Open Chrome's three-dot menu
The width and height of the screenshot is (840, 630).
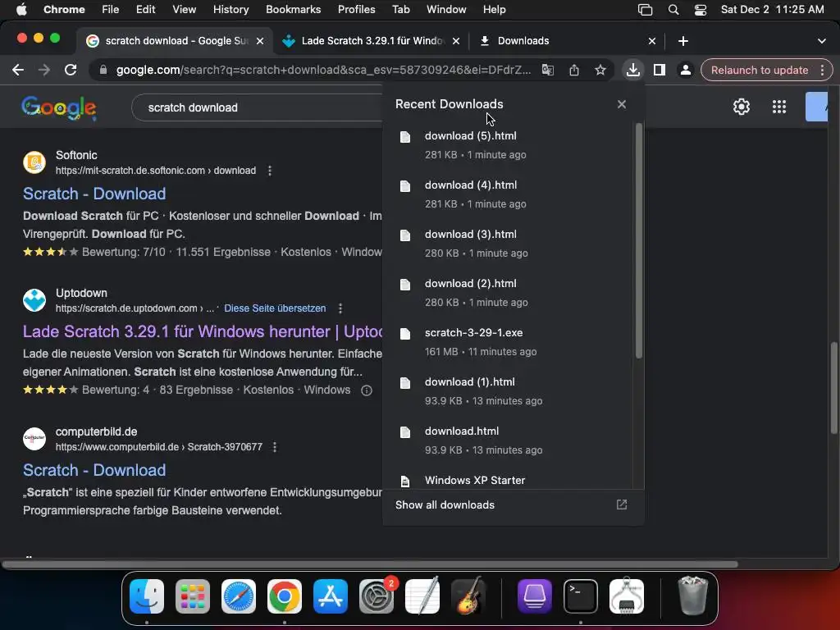point(822,71)
